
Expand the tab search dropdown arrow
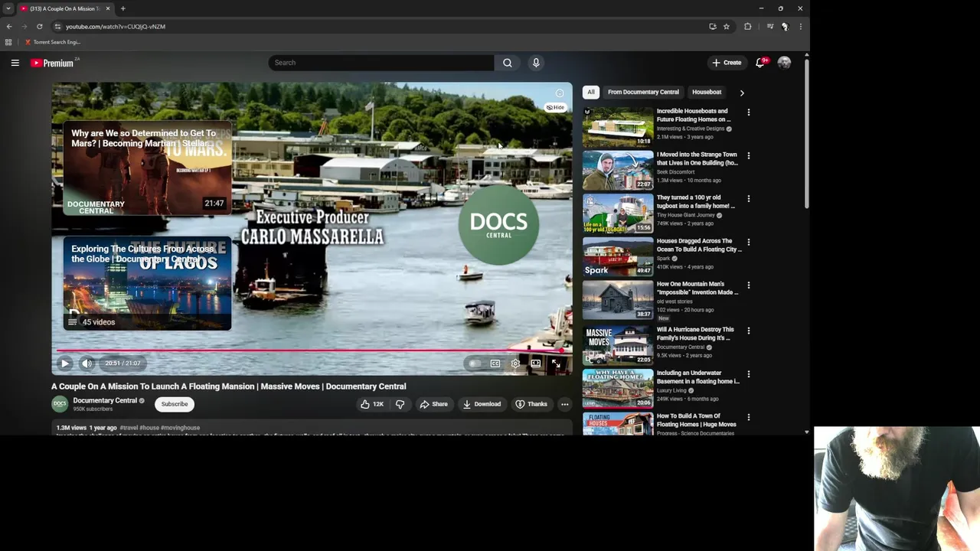[8, 8]
